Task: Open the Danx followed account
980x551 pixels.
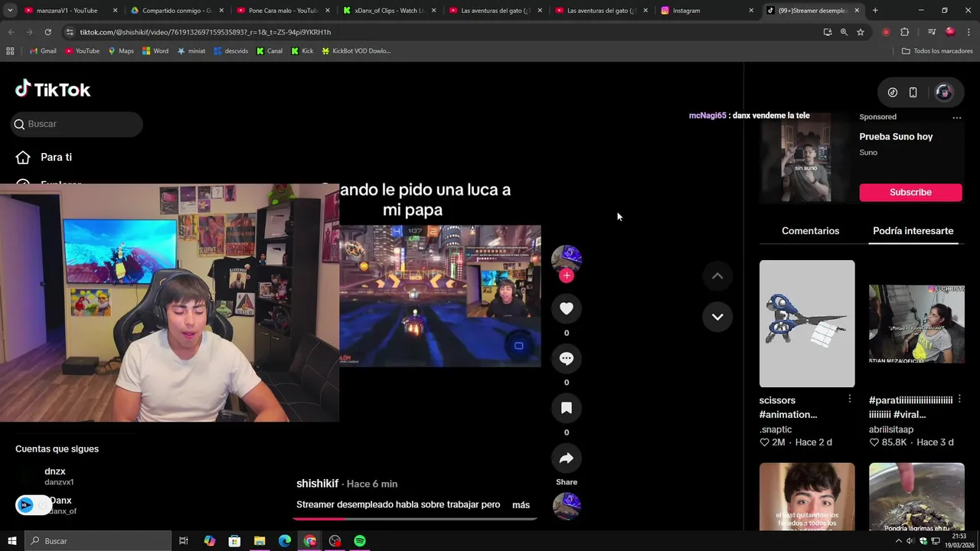Action: 60,505
